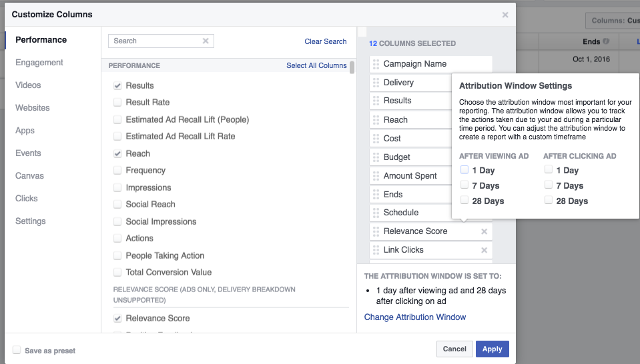Click the info icon beside Ends header
Screen dimensions: 640x364
pos(606,41)
